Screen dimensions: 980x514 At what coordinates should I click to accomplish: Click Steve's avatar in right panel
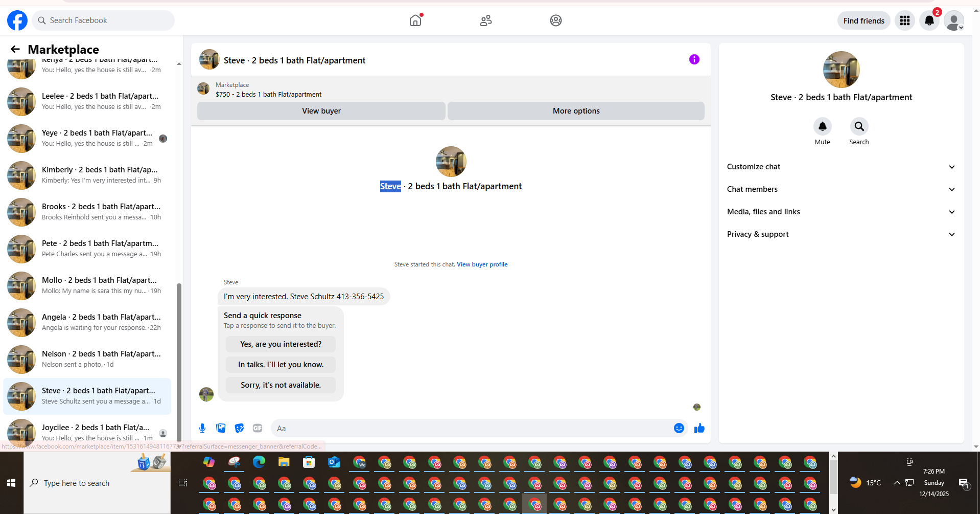coord(841,70)
